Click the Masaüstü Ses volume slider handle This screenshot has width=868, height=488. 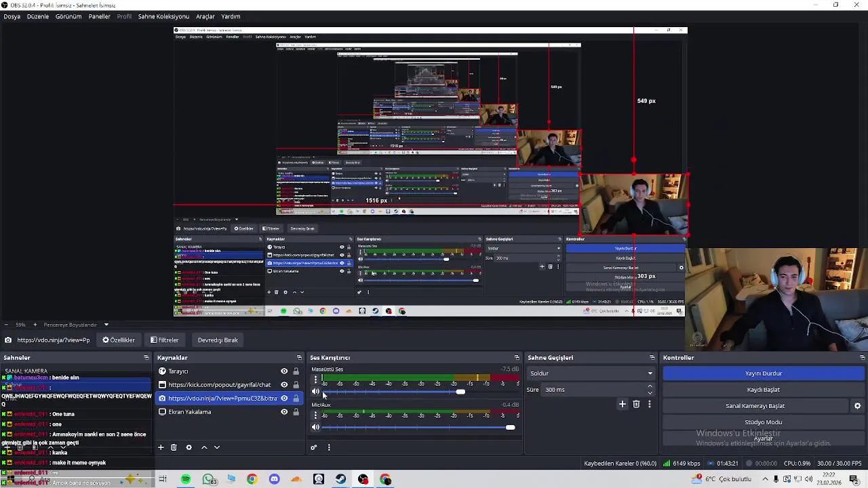coord(460,392)
